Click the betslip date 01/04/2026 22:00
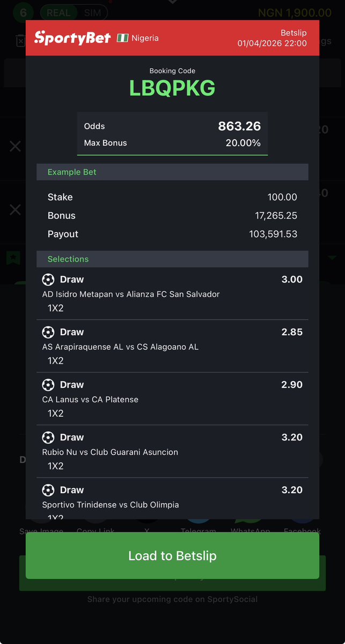 pyautogui.click(x=272, y=43)
